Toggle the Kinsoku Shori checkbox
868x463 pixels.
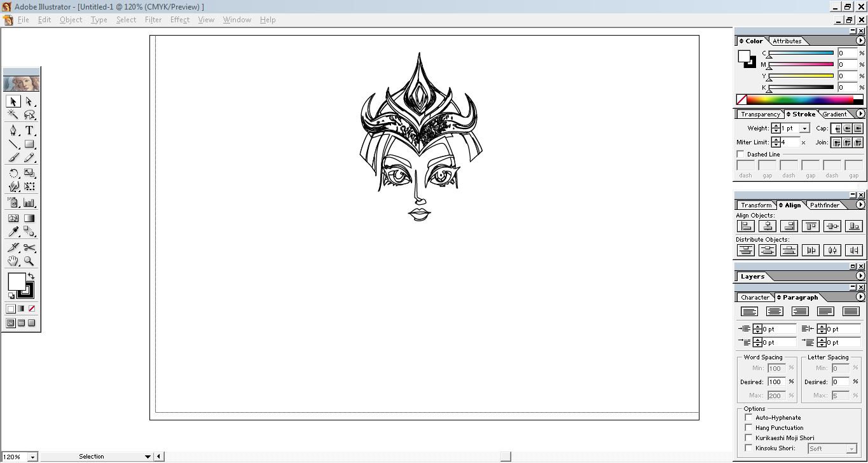(x=748, y=448)
